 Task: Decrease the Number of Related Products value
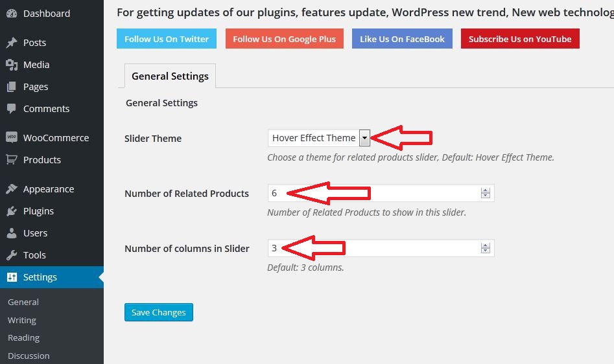pos(486,196)
